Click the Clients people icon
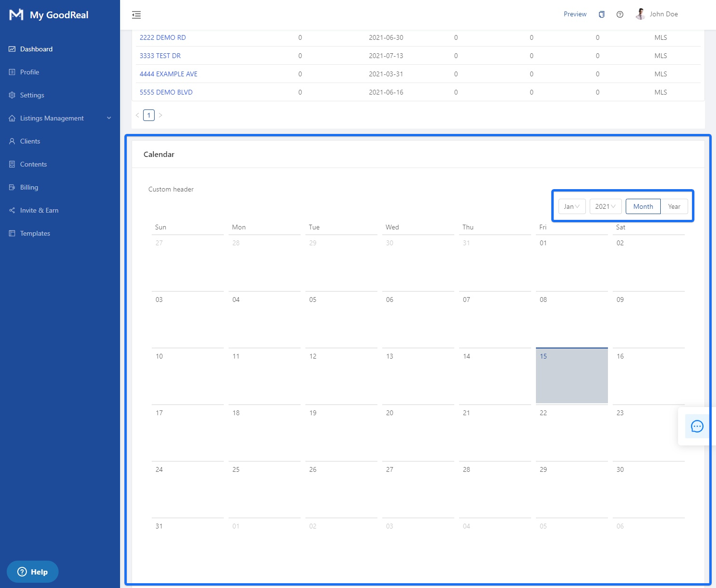716x588 pixels. click(12, 141)
